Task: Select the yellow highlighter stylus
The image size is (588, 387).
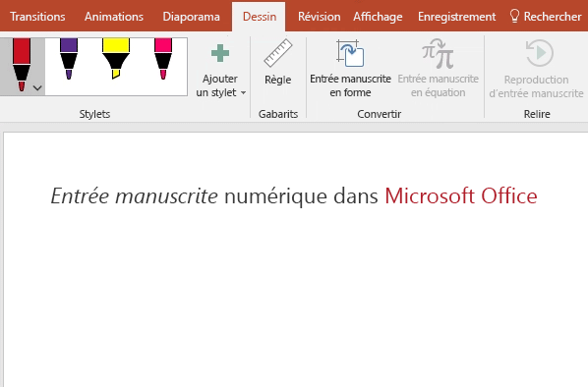Action: (x=116, y=59)
